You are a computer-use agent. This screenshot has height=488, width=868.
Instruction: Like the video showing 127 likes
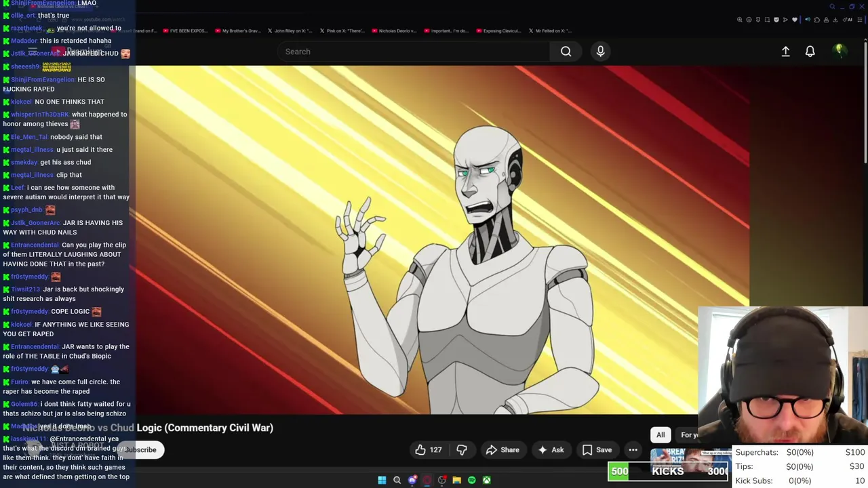point(428,449)
